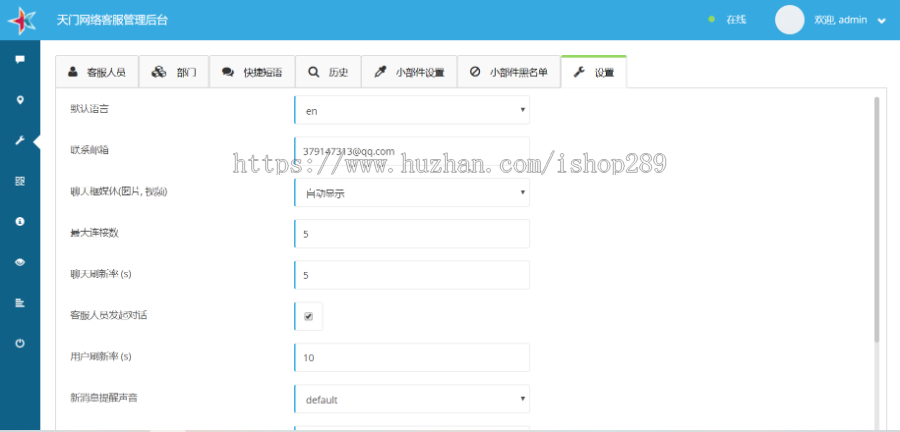Open the eye monitor sidebar icon
The image size is (900, 432).
point(20,262)
